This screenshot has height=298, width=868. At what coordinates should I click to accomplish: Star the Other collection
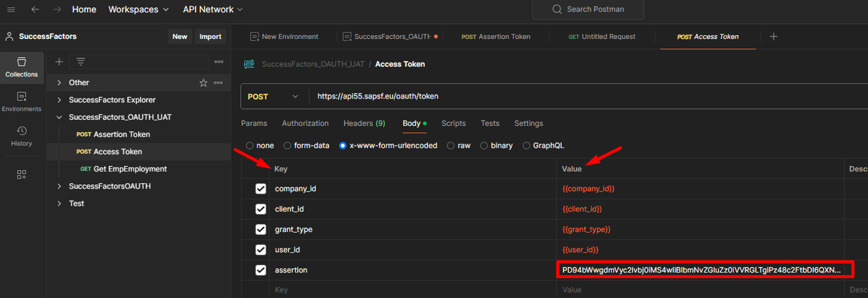(x=203, y=83)
